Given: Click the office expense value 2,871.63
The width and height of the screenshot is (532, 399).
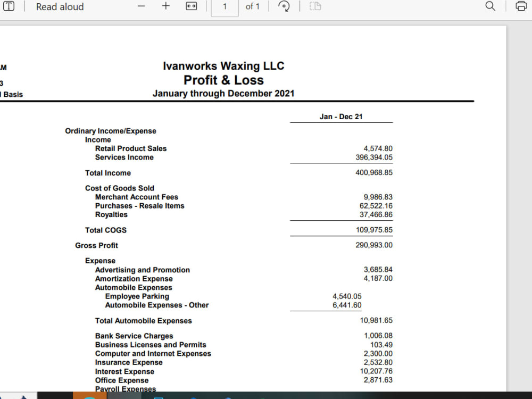Looking at the screenshot, I should coord(378,380).
